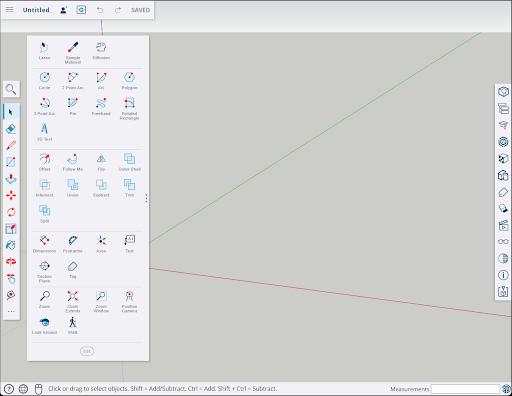
Task: Select the Pie tool
Action: point(73,107)
